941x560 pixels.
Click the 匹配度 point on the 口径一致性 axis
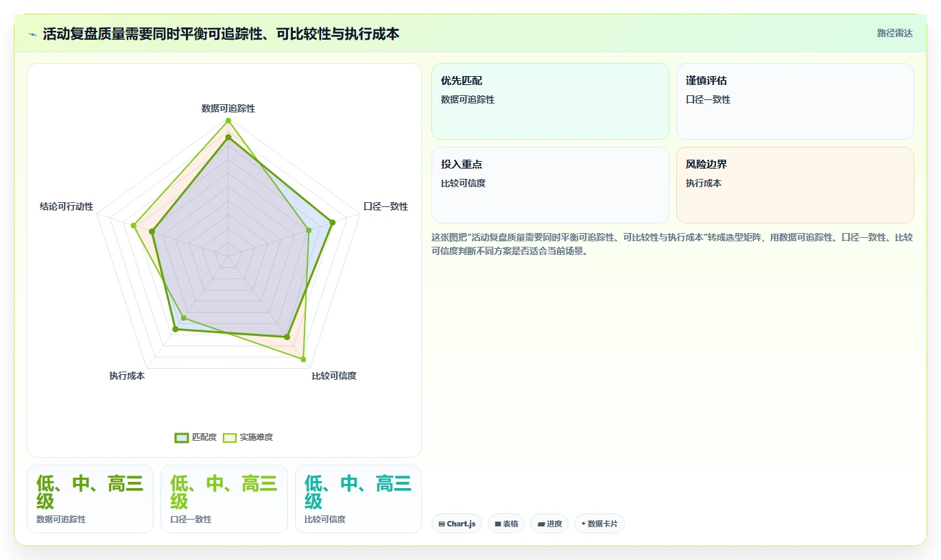tap(333, 222)
